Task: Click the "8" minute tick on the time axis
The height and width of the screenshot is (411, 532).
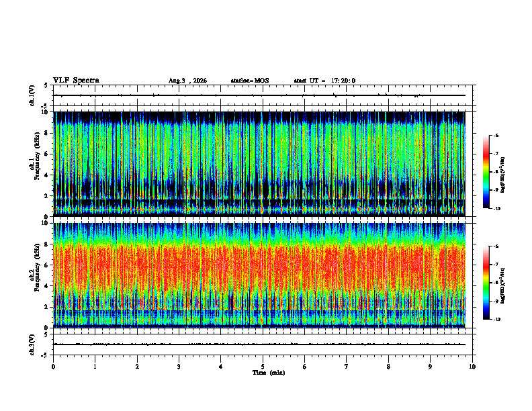Action: pos(388,367)
